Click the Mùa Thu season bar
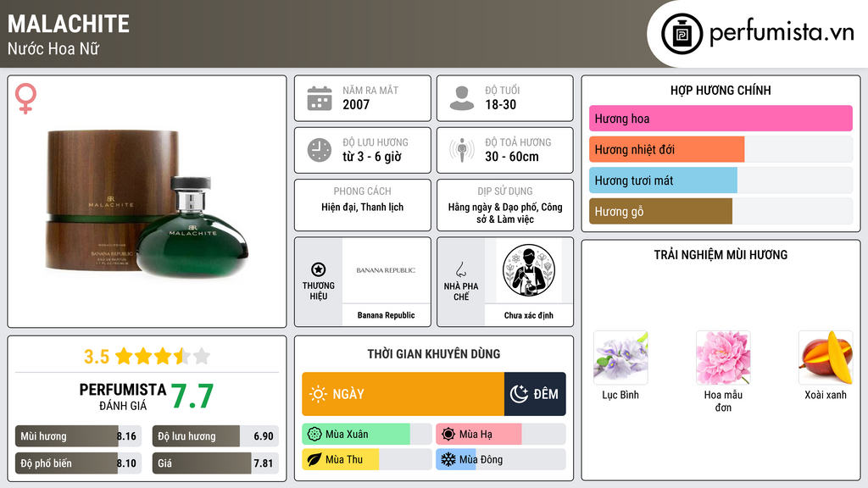The image size is (868, 488). pos(366,459)
